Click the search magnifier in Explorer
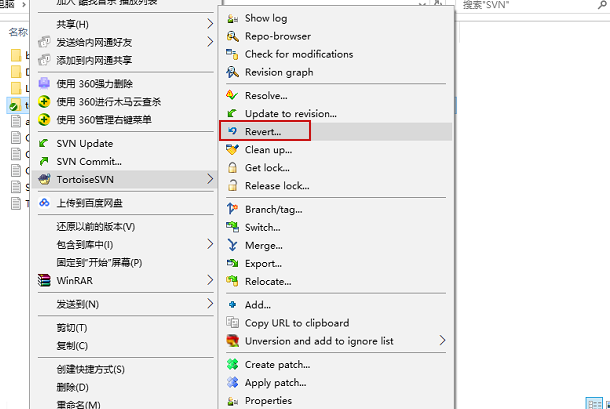610x409 pixels. pyautogui.click(x=603, y=5)
